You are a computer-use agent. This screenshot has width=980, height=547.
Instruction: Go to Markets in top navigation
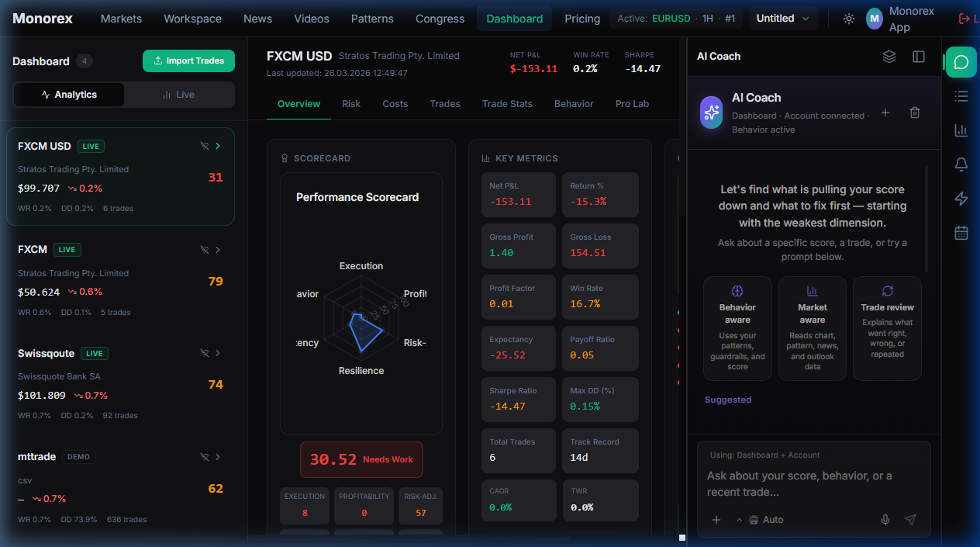[121, 19]
